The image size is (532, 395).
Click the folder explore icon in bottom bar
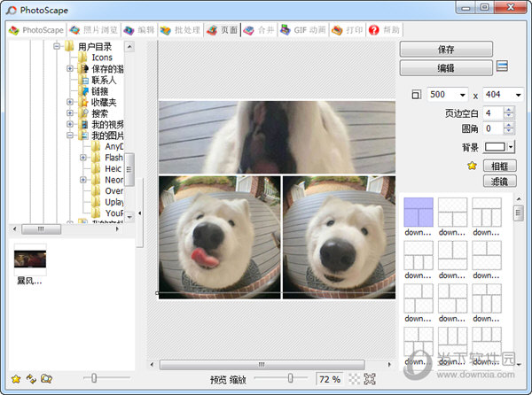tap(46, 378)
